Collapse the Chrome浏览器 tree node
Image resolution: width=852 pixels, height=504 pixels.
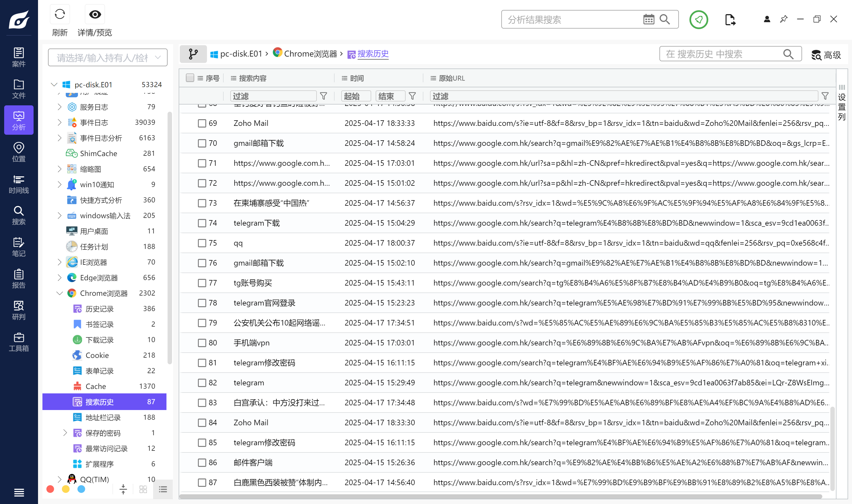click(x=59, y=293)
